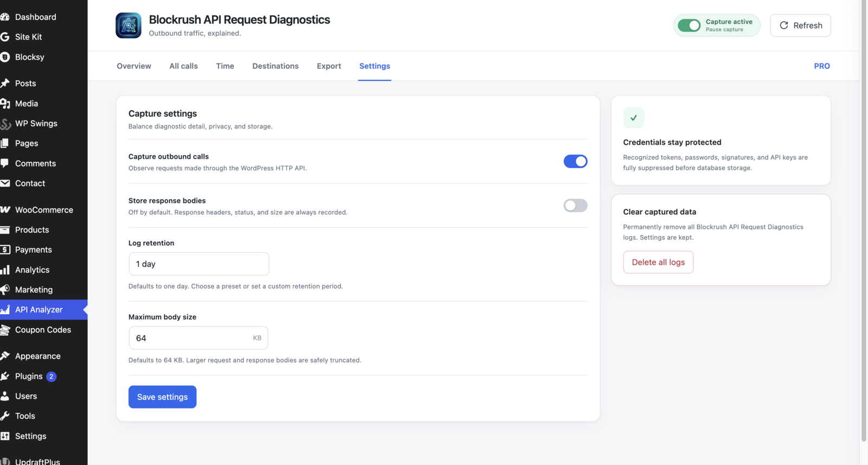Click the Blockrush plugin logo
The width and height of the screenshot is (868, 465).
tap(129, 26)
